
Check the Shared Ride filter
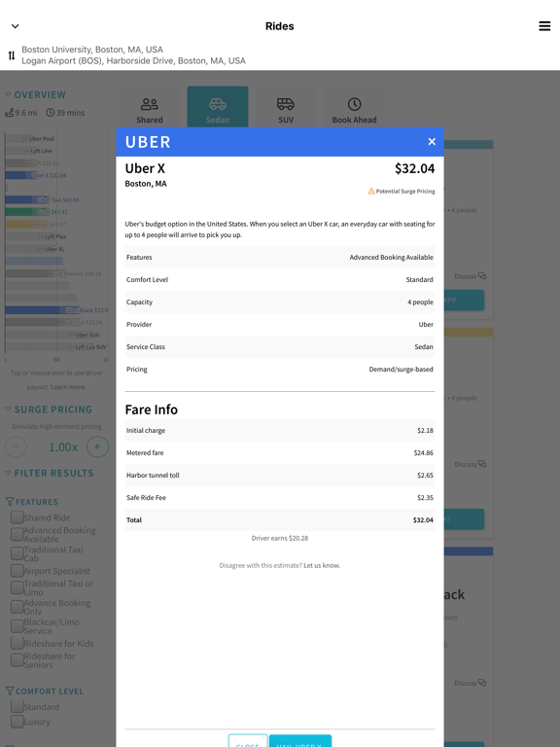(x=17, y=517)
